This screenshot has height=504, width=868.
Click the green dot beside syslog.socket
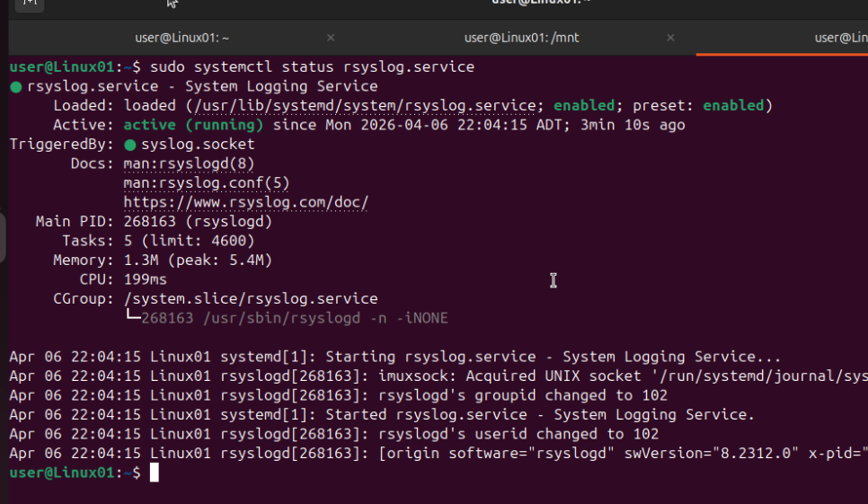click(130, 145)
